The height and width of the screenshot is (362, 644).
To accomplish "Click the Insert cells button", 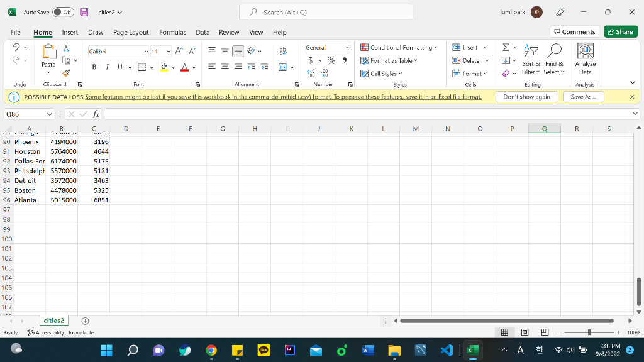I will (465, 48).
